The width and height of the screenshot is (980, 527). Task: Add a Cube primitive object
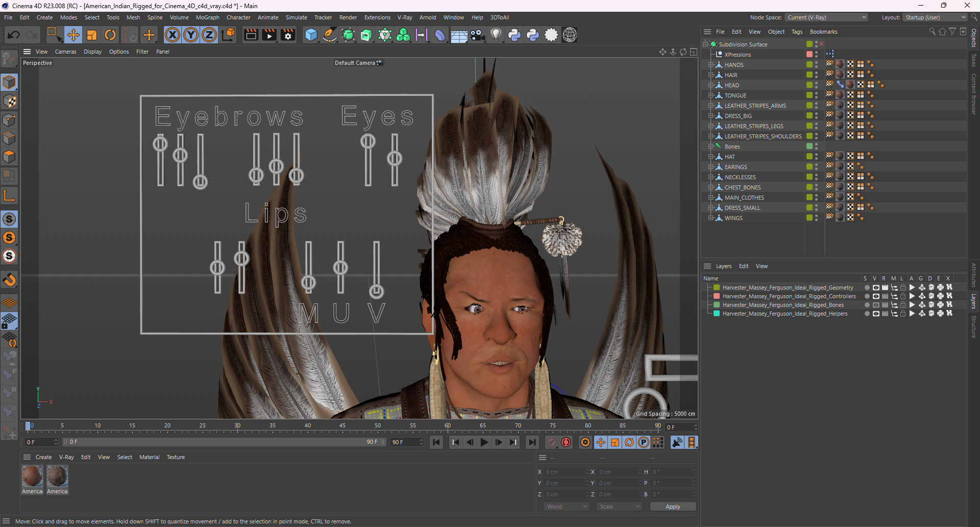[311, 35]
